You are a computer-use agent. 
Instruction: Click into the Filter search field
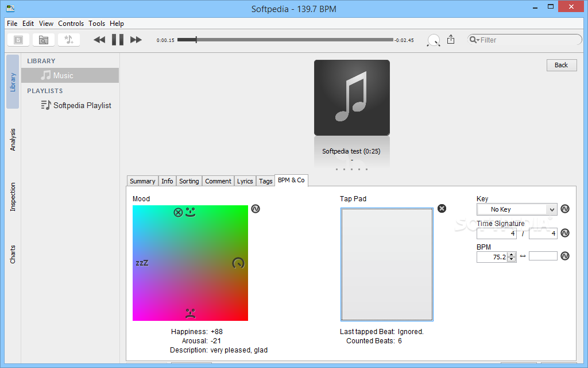click(x=525, y=40)
